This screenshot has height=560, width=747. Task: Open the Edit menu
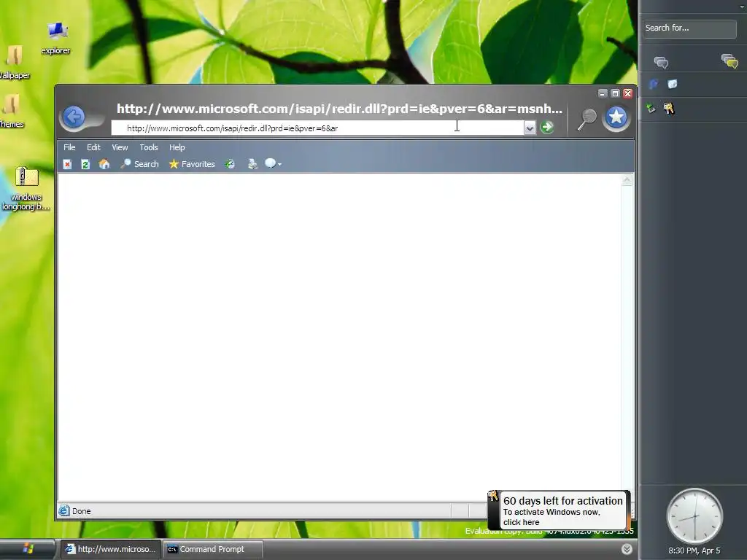(93, 147)
